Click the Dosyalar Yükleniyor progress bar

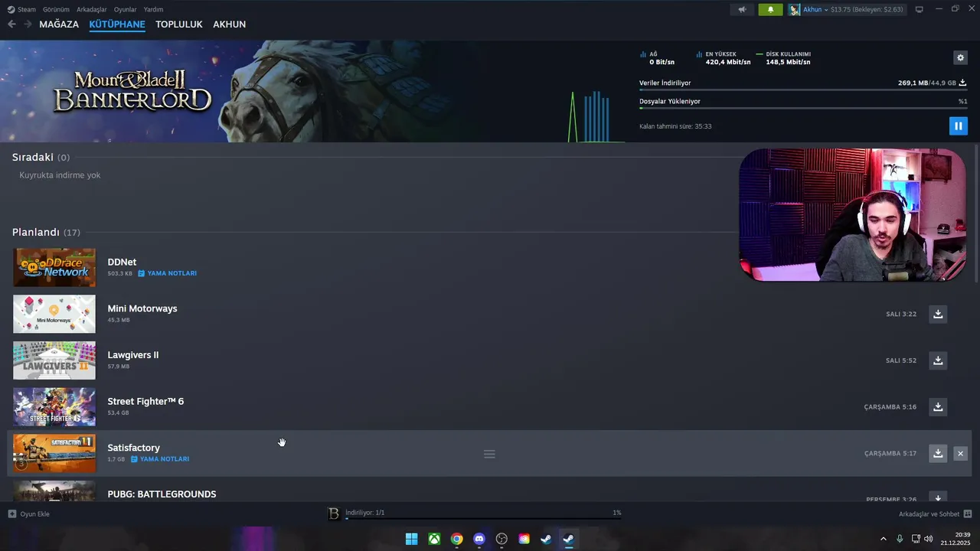point(802,109)
